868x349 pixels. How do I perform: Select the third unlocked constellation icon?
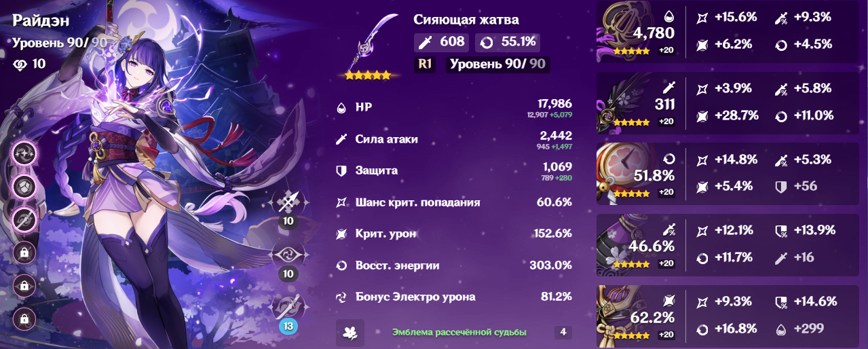click(x=24, y=219)
